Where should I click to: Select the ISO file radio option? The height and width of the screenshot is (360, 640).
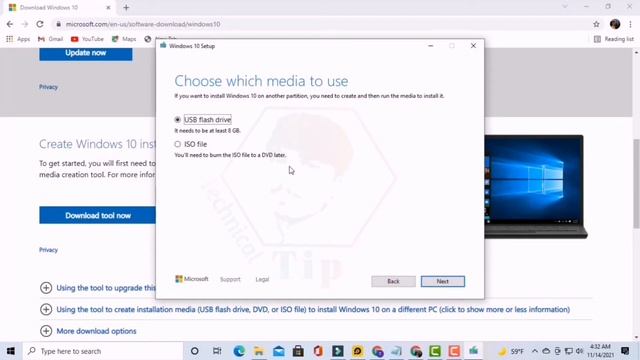click(x=177, y=144)
